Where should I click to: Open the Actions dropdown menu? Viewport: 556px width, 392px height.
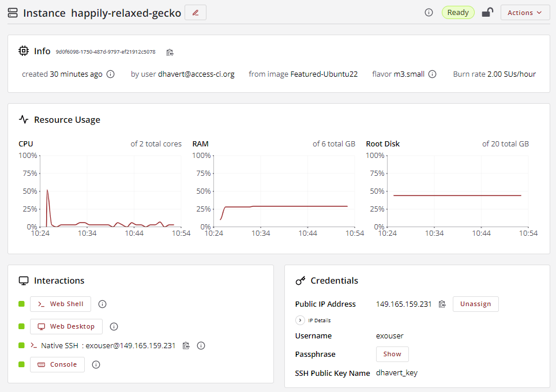click(x=525, y=13)
